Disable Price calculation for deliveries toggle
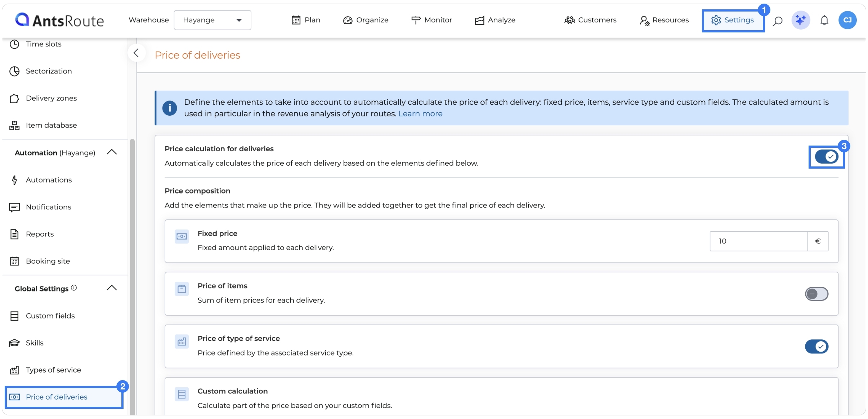868x419 pixels. point(827,157)
